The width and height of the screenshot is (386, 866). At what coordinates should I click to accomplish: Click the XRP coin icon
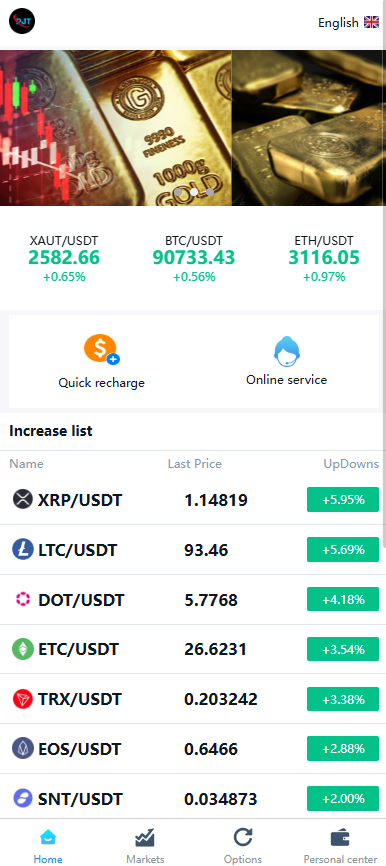[x=23, y=499]
